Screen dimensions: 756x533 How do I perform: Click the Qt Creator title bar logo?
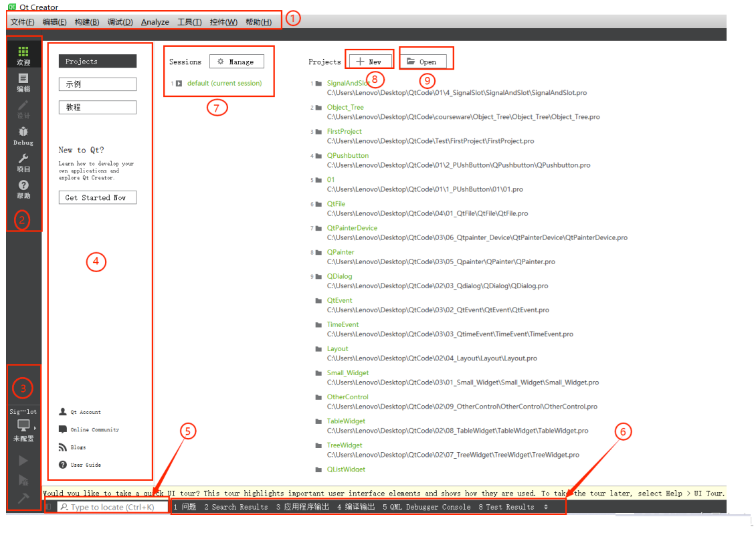(12, 6)
